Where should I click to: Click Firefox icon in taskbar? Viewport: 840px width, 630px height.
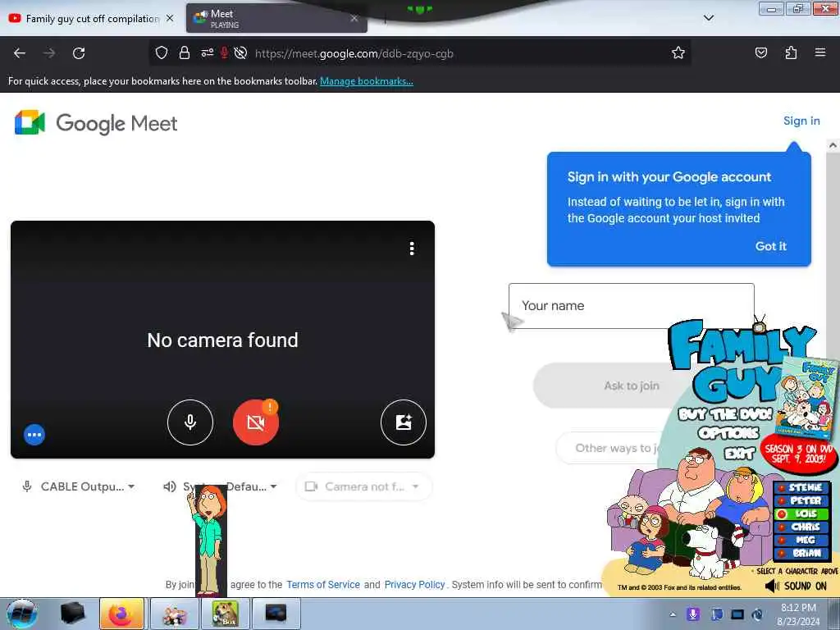[x=121, y=614]
